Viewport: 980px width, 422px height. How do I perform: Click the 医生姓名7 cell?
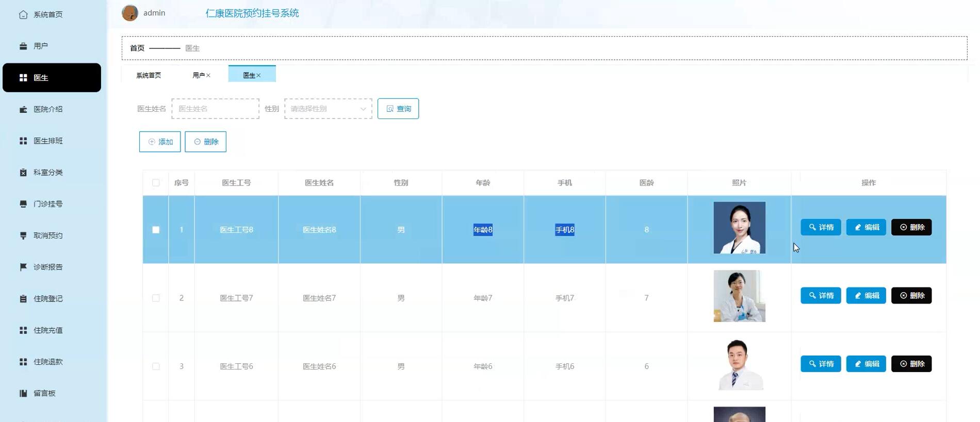319,298
